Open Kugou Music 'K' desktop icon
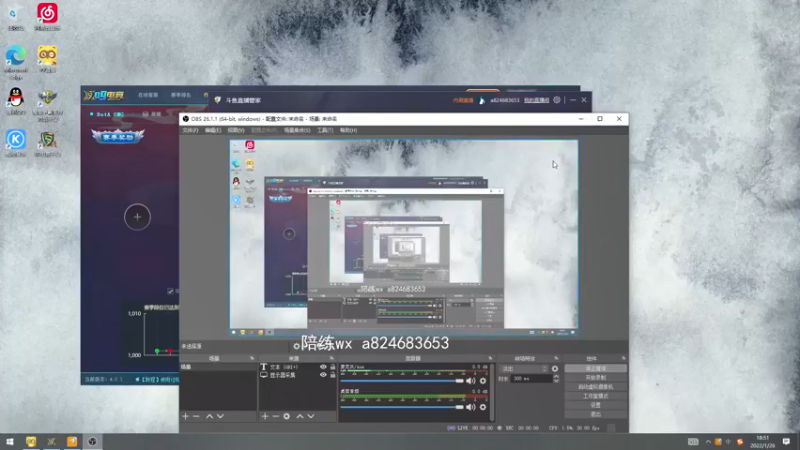The width and height of the screenshot is (800, 450). pos(16,143)
